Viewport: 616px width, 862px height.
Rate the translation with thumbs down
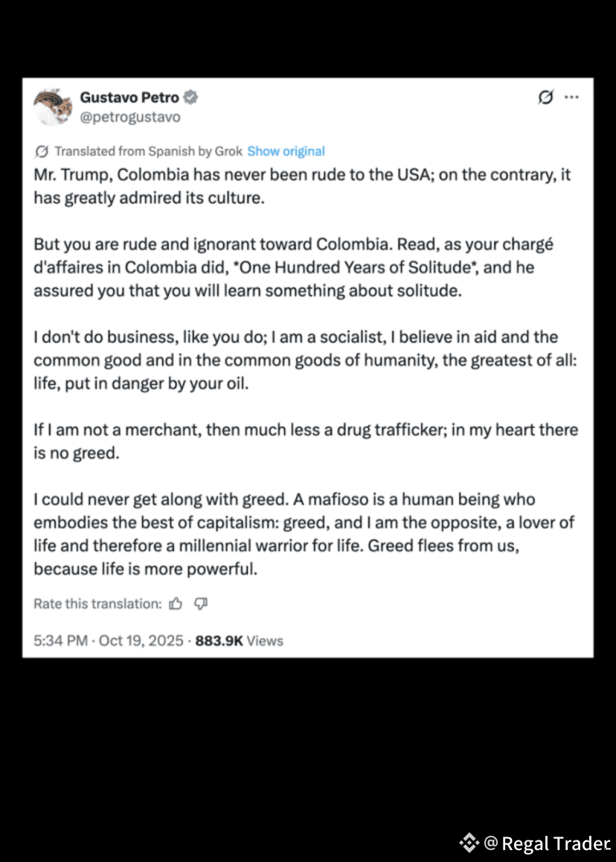[200, 604]
